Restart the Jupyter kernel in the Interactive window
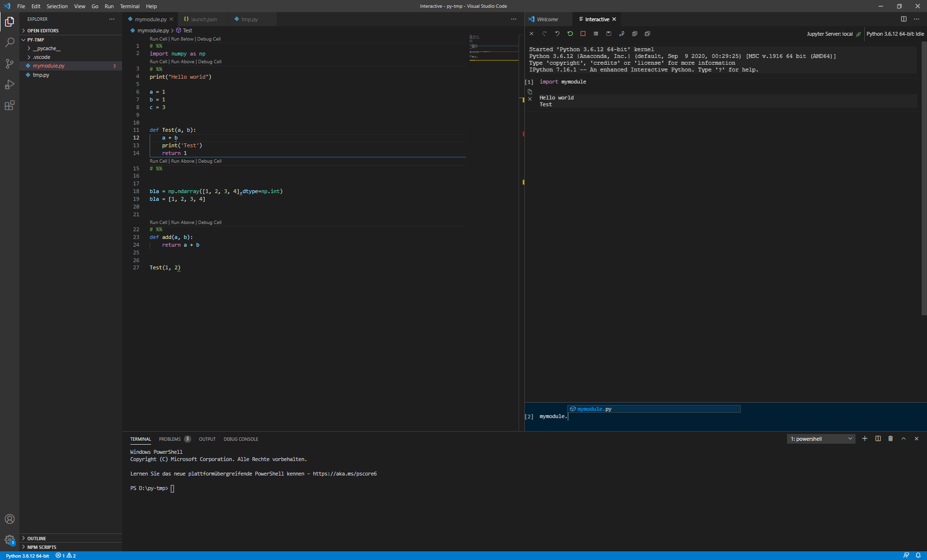This screenshot has width=927, height=560. tap(570, 34)
